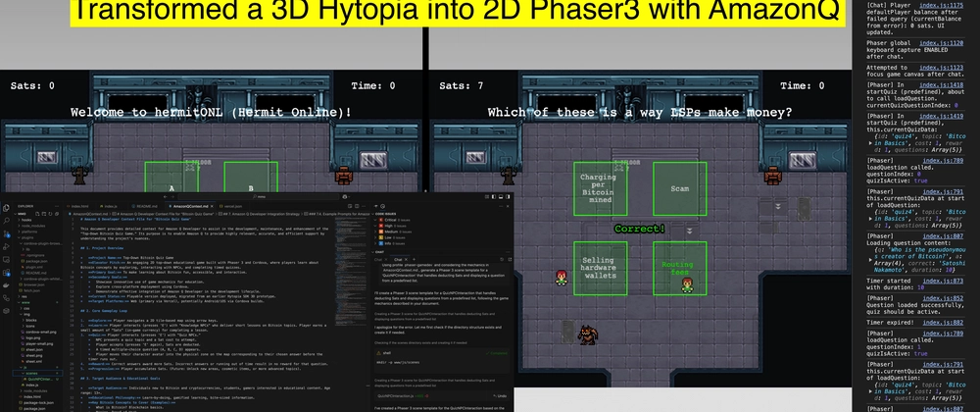Click answer zone A in left game view
Screen dimensions: 980x412
[171, 179]
